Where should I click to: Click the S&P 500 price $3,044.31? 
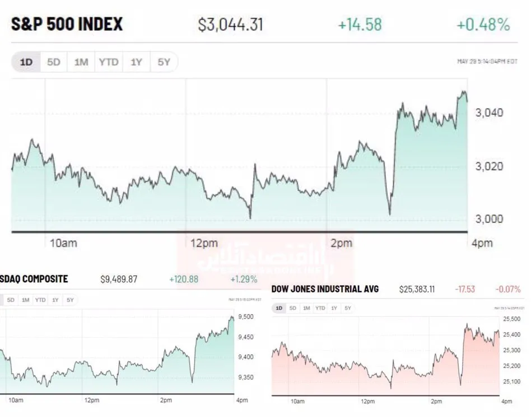pyautogui.click(x=230, y=25)
